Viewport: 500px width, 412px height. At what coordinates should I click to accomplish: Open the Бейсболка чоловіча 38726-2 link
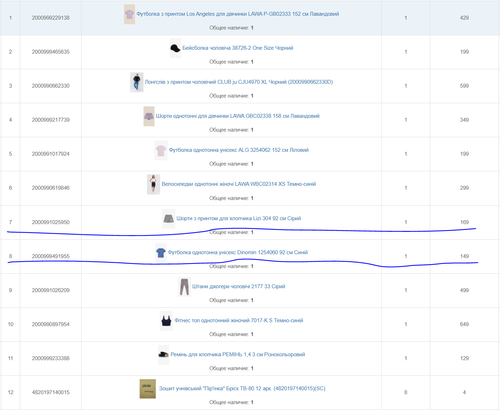click(238, 48)
